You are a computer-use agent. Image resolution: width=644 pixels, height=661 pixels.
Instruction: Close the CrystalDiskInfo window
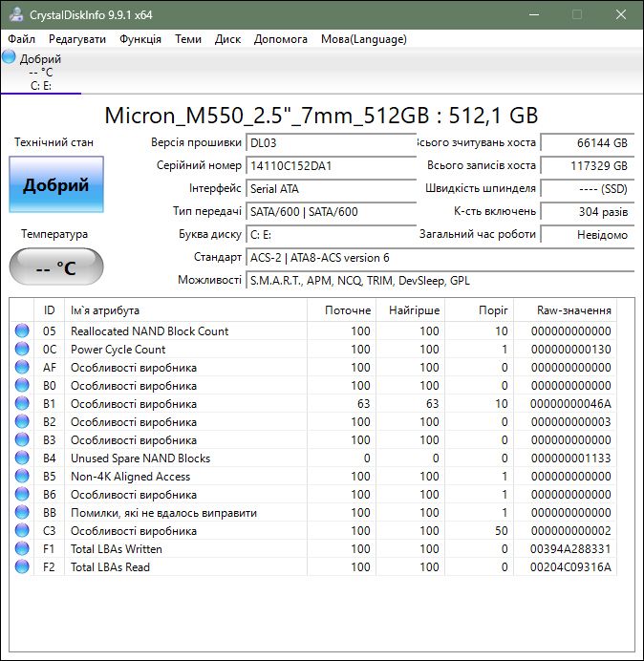620,14
